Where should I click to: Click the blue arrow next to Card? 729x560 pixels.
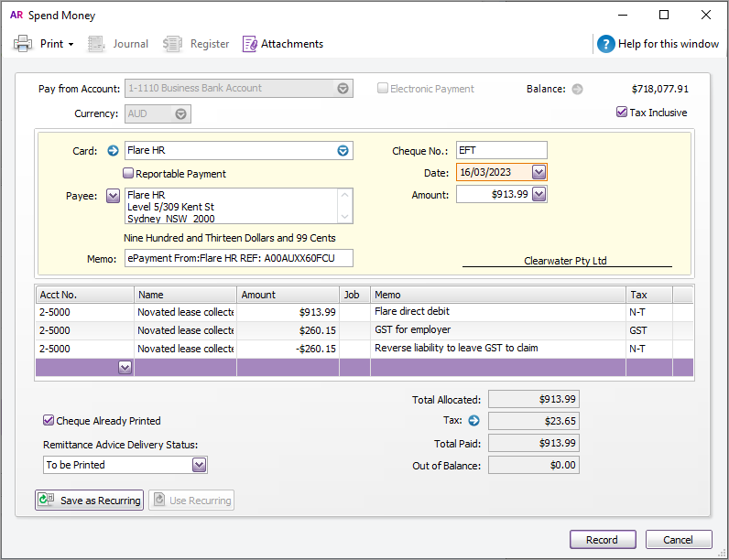coord(114,151)
